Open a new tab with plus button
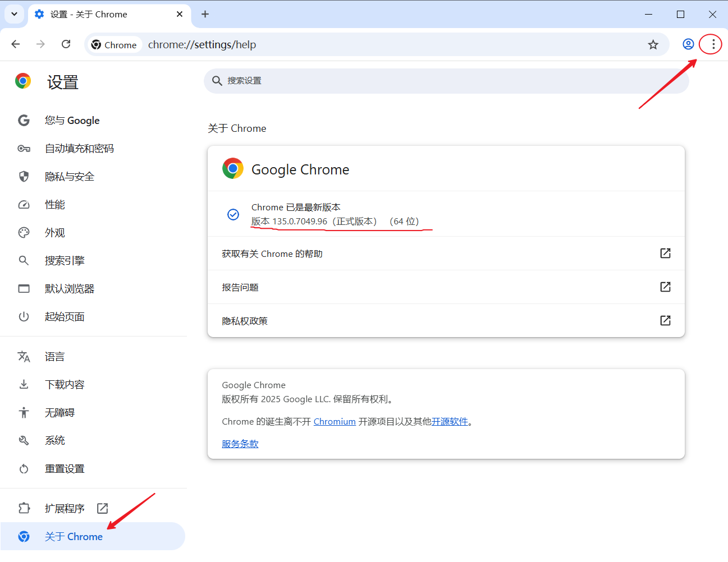This screenshot has height=562, width=728. pyautogui.click(x=205, y=14)
